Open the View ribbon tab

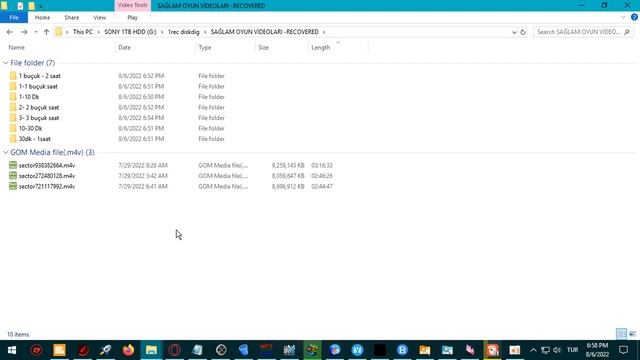click(x=100, y=18)
